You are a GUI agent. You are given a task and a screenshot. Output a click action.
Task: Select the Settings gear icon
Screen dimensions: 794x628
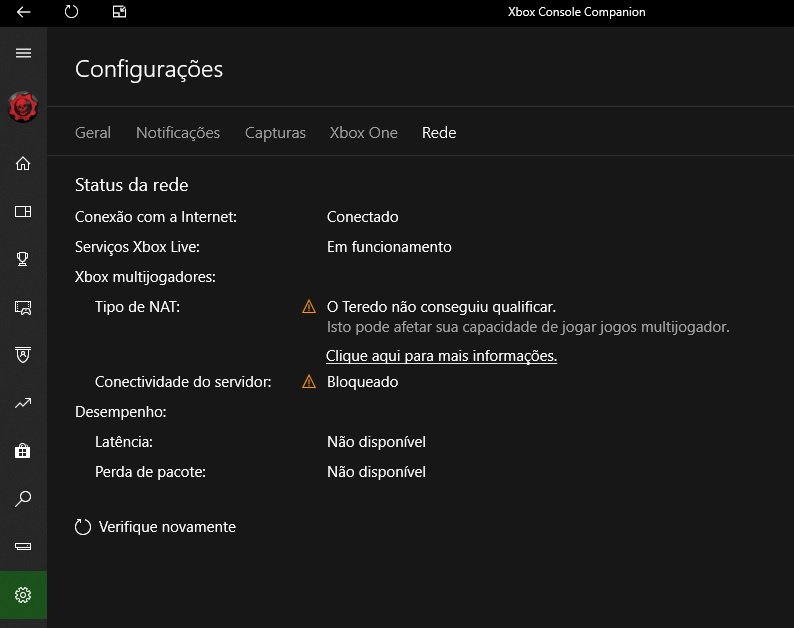click(x=23, y=595)
